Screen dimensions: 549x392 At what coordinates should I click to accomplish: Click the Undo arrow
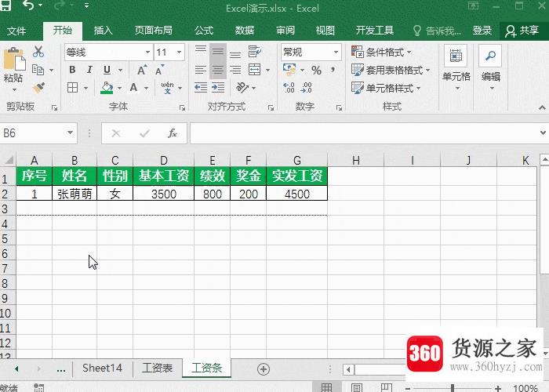click(x=28, y=5)
